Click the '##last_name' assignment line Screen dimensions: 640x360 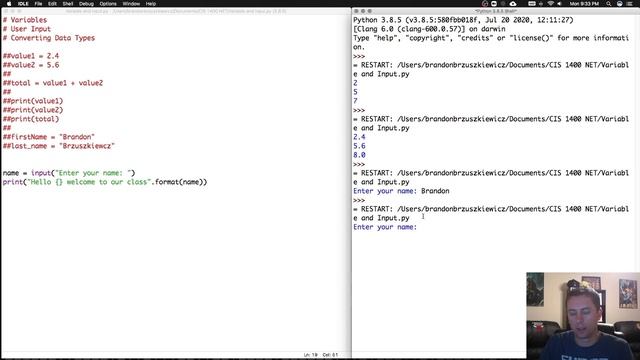coord(59,146)
